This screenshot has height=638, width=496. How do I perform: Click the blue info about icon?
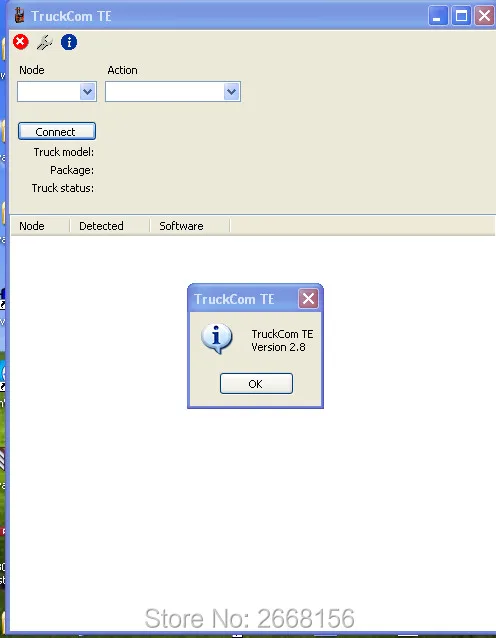(x=69, y=42)
